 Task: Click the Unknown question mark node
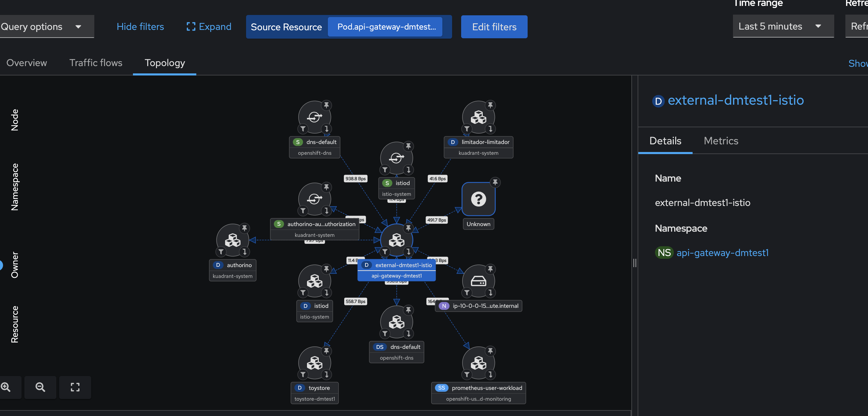(478, 199)
